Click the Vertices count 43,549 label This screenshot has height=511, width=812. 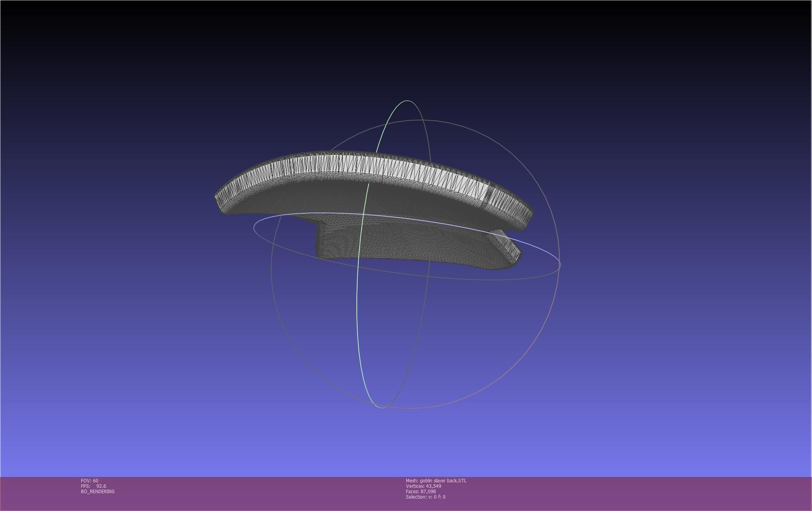click(423, 486)
